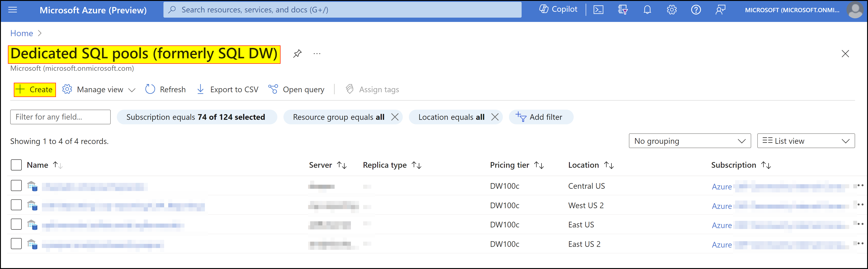Image resolution: width=868 pixels, height=269 pixels.
Task: Click the SQL pool icon in Central US row
Action: pos(32,186)
